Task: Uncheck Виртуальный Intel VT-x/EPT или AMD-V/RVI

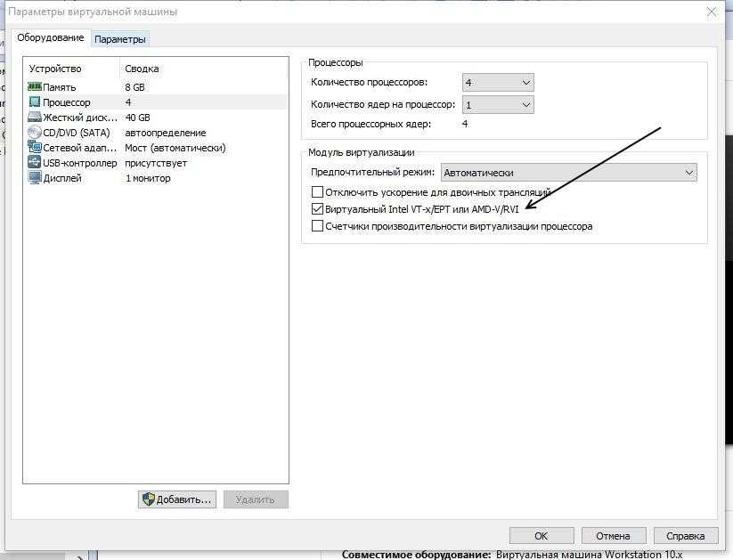Action: pos(317,209)
